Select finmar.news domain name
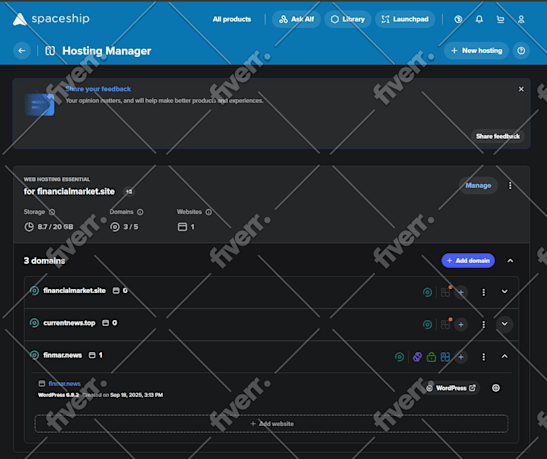This screenshot has height=459, width=547. pos(62,355)
